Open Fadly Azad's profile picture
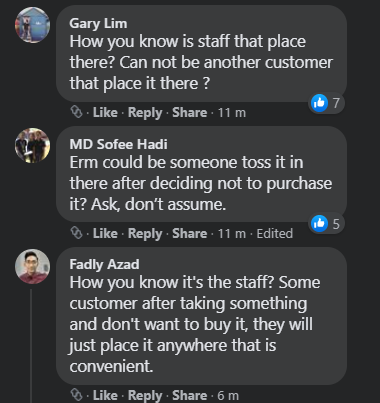 [32, 266]
